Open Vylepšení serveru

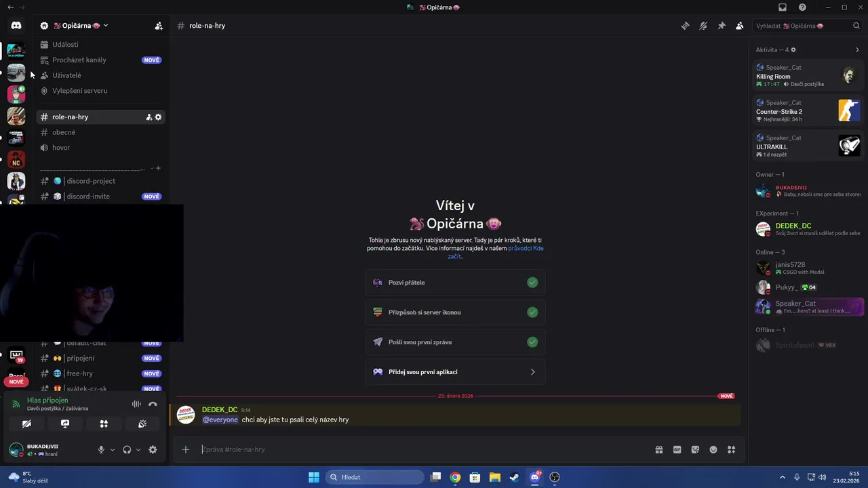[100, 91]
